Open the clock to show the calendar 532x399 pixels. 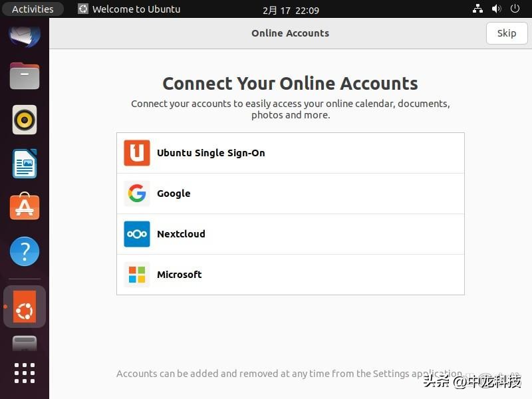[x=290, y=9]
